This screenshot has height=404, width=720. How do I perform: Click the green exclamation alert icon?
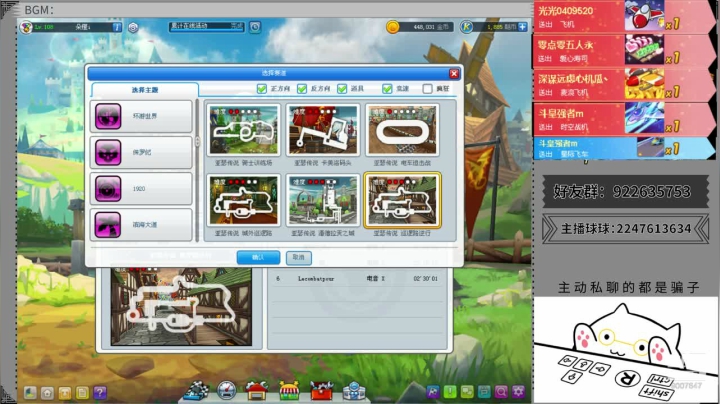pyautogui.click(x=450, y=392)
